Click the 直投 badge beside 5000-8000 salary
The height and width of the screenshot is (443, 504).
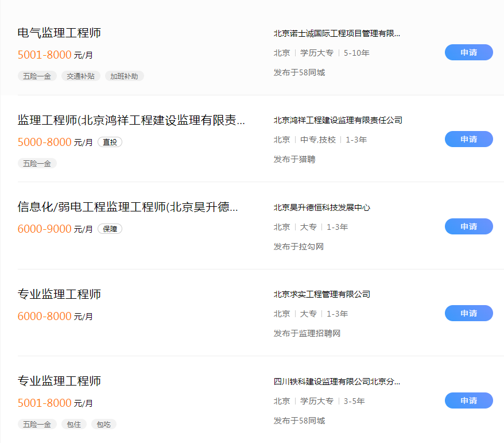(110, 142)
